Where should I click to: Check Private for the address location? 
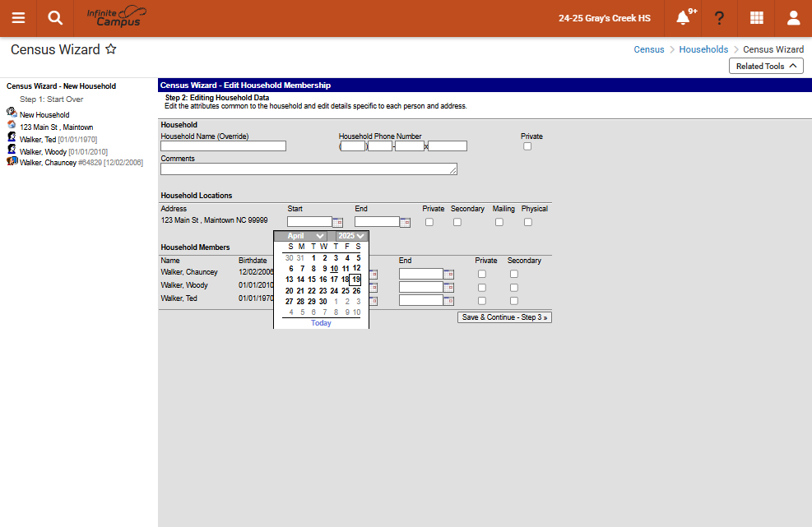point(429,222)
